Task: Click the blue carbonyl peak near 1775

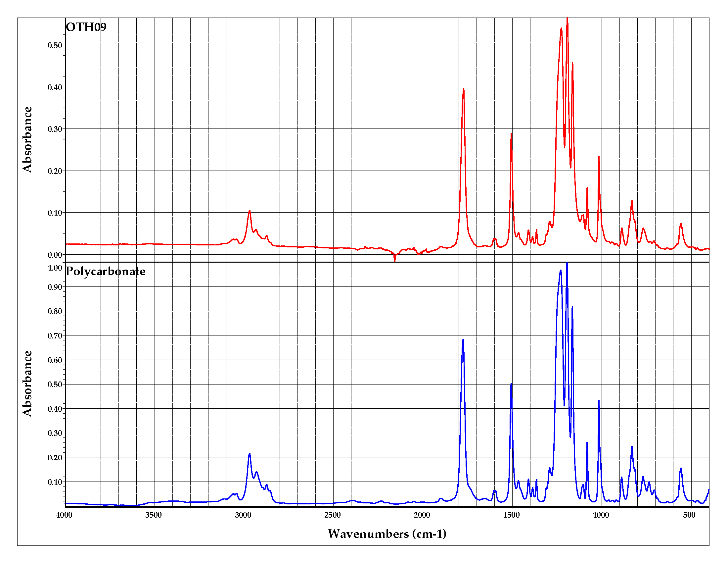Action: tap(463, 341)
